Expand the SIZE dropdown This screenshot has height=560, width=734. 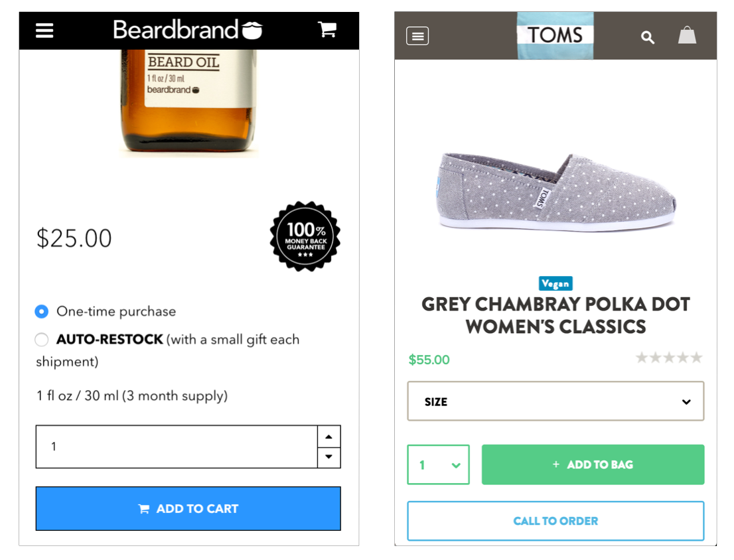coord(555,401)
